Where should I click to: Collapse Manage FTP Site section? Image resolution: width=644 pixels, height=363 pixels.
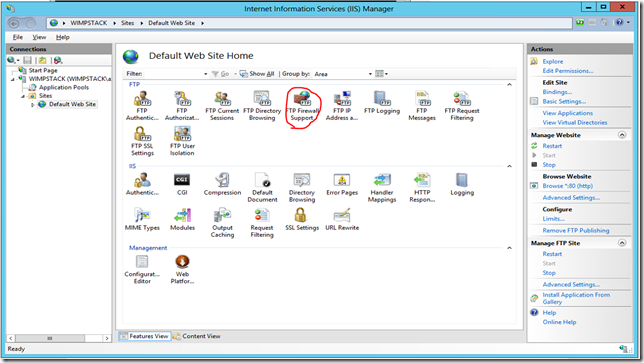[622, 243]
